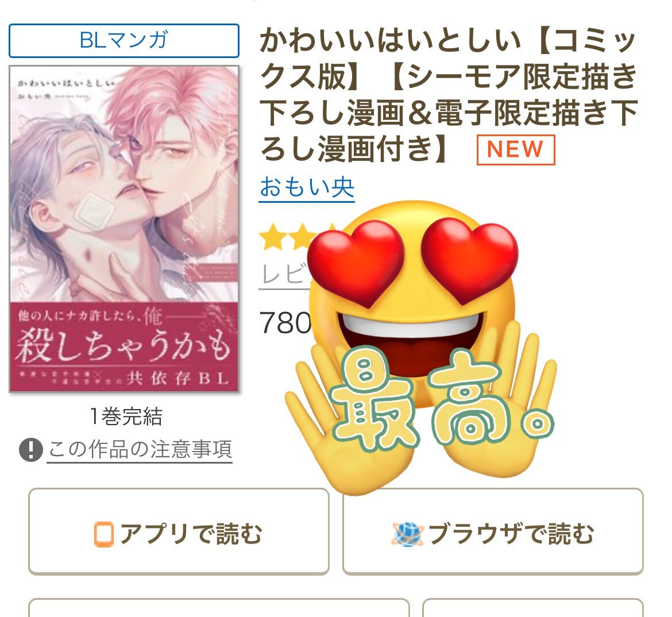This screenshot has width=672, height=617.
Task: Tap the partially visible bottom-left button
Action: point(219,608)
